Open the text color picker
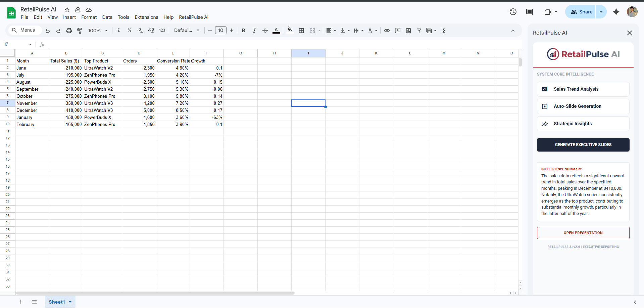The height and width of the screenshot is (308, 644). pos(276,31)
